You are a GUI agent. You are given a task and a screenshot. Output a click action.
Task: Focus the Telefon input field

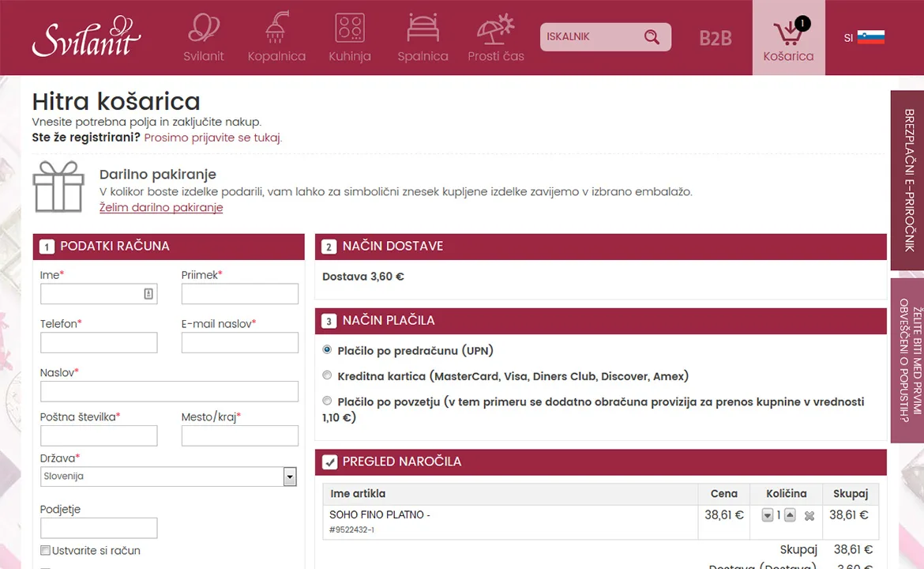[x=99, y=342]
